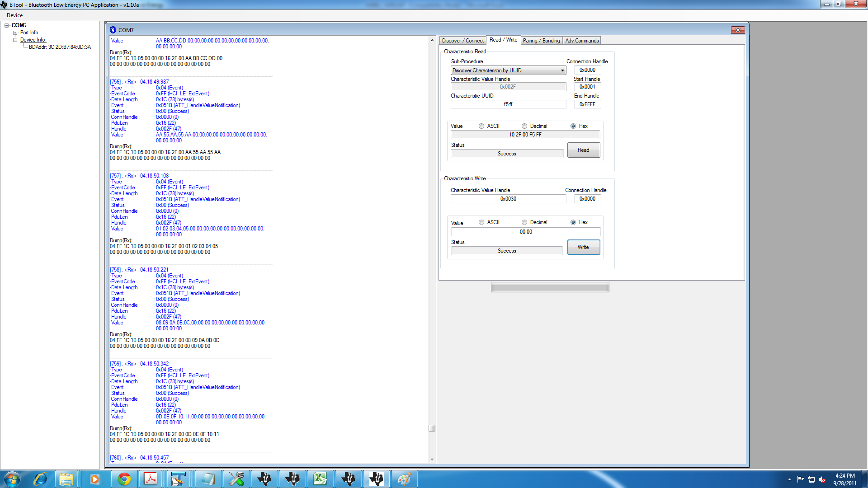Click the Write button
The width and height of the screenshot is (868, 488).
(x=583, y=247)
